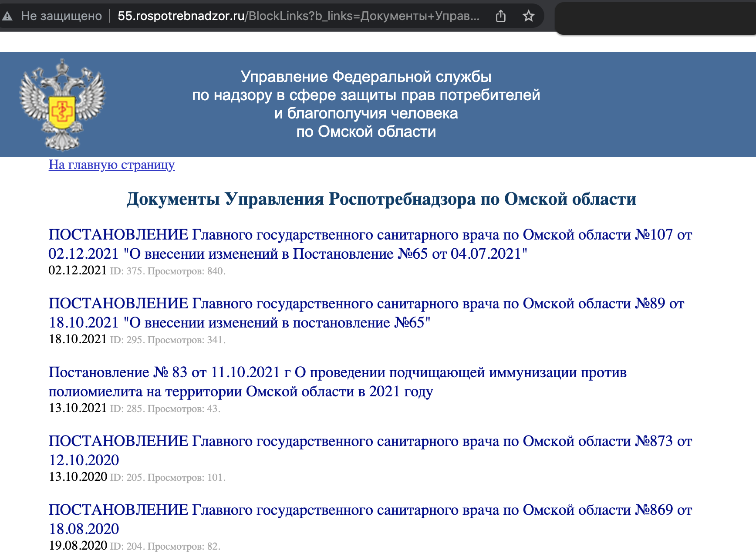Click date text '19.08.2020' under fifth document
Viewport: 756px width, 554px height.
tap(78, 546)
